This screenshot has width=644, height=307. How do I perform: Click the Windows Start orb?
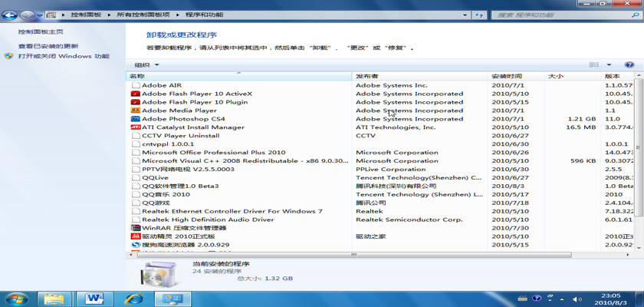point(17,298)
